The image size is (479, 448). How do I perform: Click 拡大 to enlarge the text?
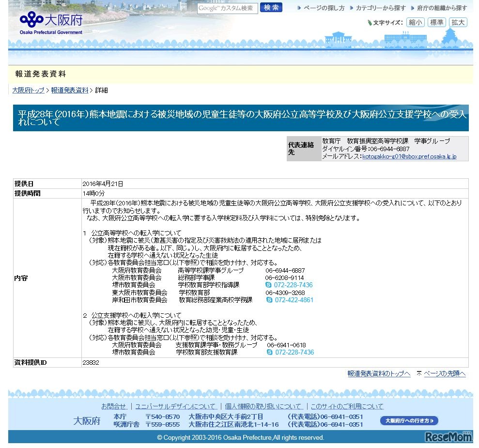[457, 22]
